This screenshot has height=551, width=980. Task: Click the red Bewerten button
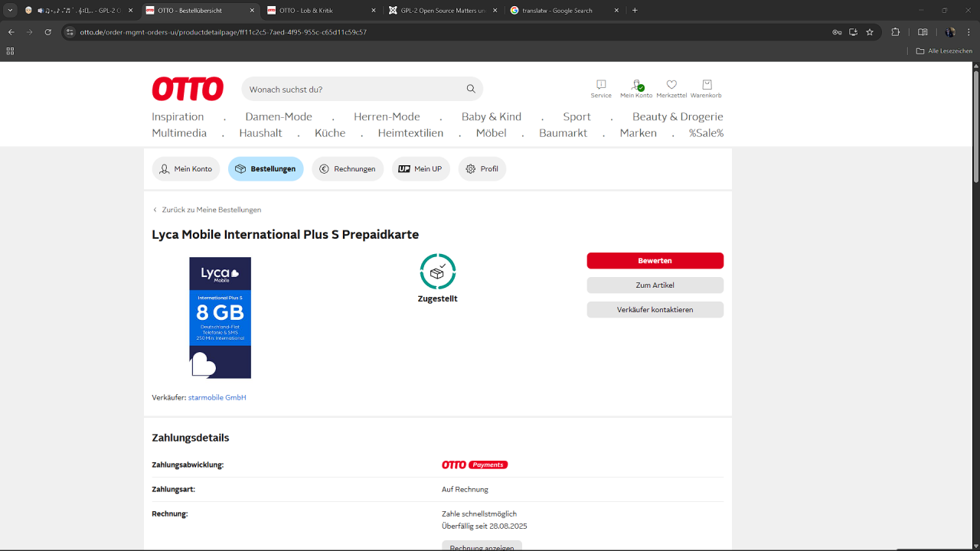click(x=655, y=261)
